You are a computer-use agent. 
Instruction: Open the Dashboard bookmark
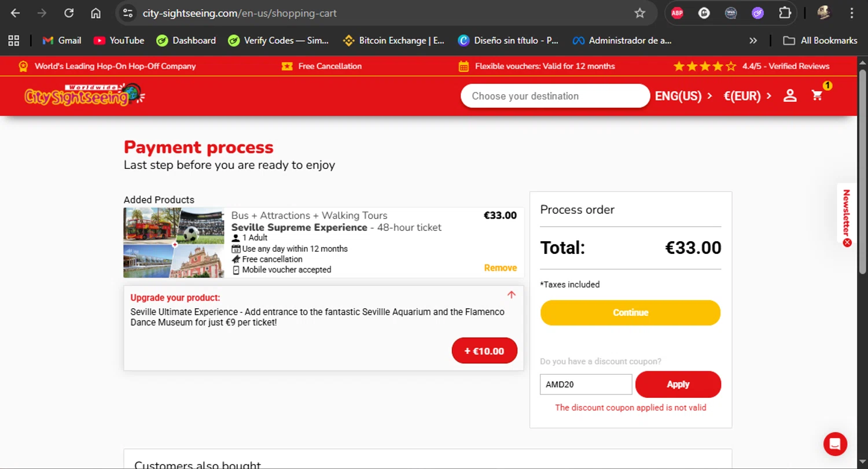pos(186,40)
